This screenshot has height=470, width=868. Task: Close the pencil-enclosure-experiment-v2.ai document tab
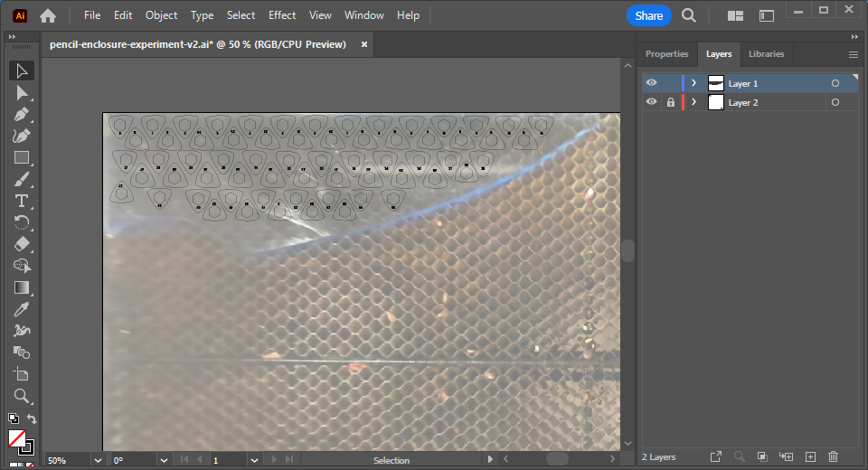pos(364,44)
